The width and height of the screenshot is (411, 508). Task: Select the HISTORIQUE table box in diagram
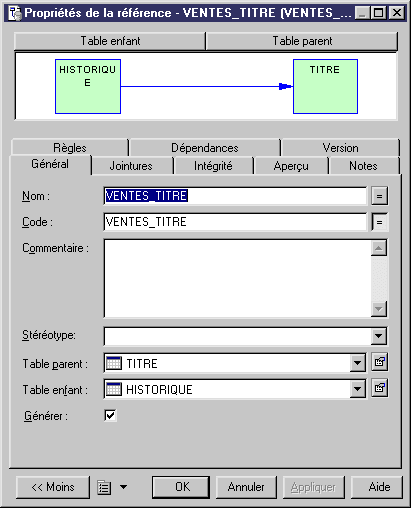(x=88, y=87)
